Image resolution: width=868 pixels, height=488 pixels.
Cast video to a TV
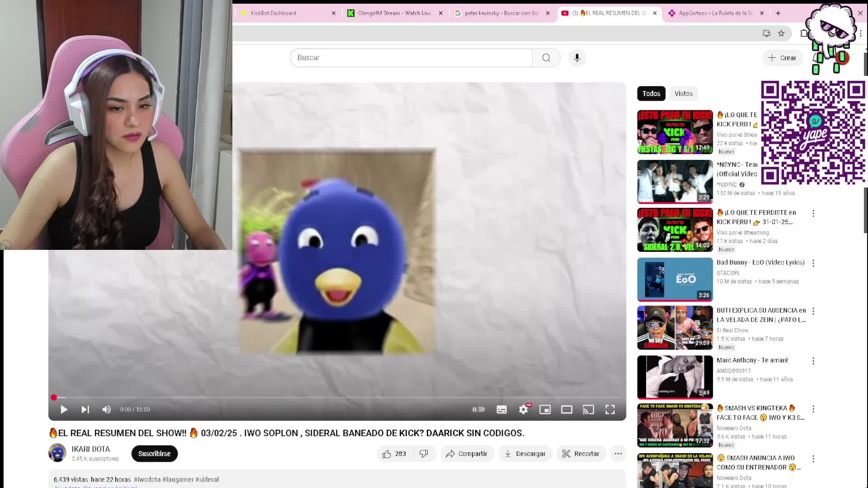click(x=588, y=409)
